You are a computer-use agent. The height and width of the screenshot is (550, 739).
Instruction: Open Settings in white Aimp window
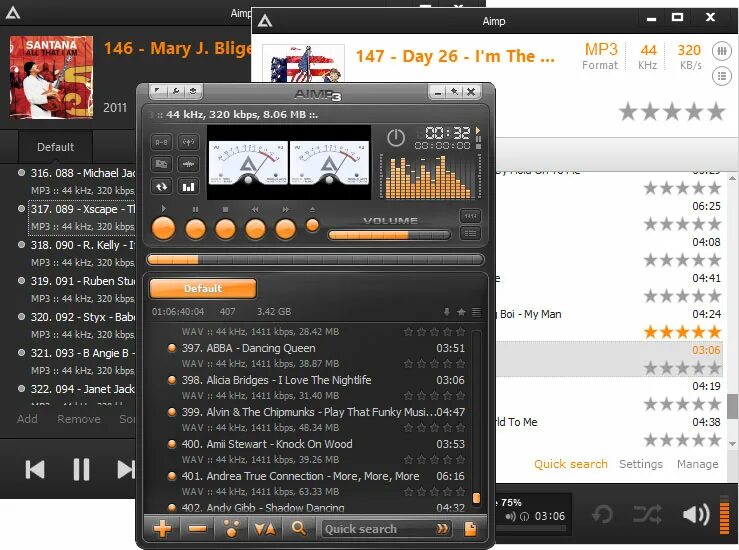pyautogui.click(x=641, y=464)
